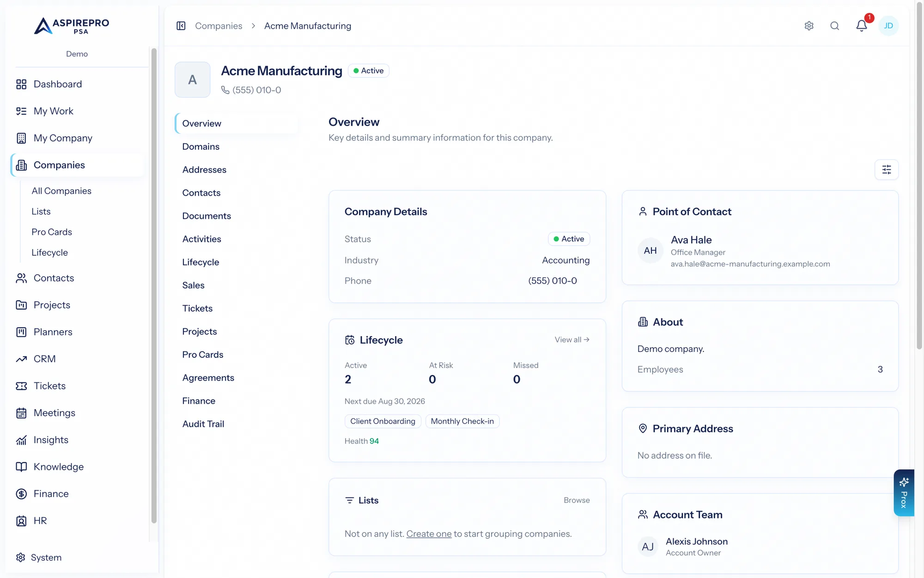Screen dimensions: 924x578
Task: Click the Meetings calendar icon
Action: [x=21, y=413]
